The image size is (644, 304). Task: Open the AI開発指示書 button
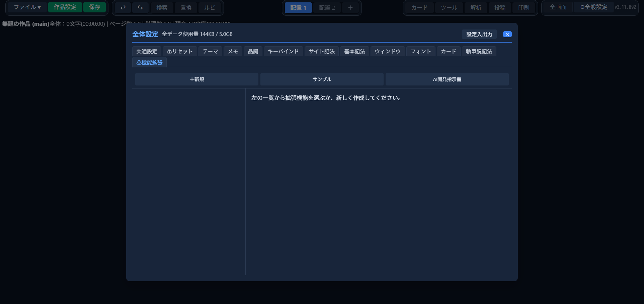pyautogui.click(x=447, y=79)
